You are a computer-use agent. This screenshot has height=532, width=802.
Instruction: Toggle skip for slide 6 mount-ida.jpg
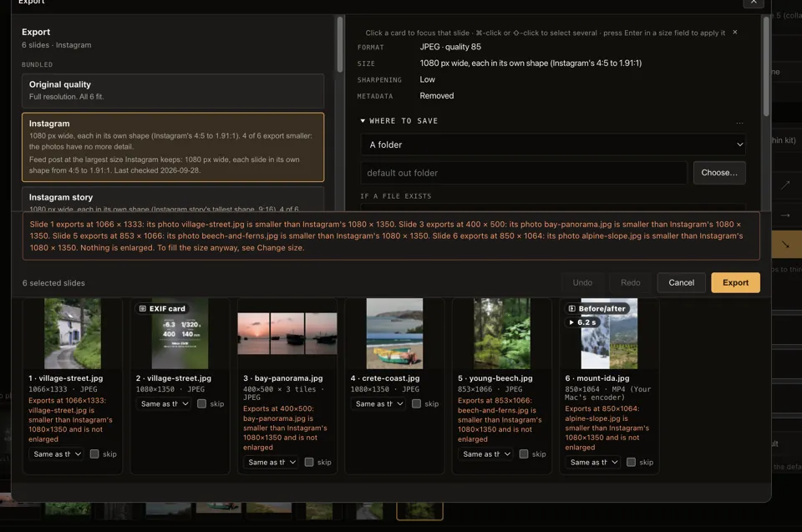pos(632,462)
